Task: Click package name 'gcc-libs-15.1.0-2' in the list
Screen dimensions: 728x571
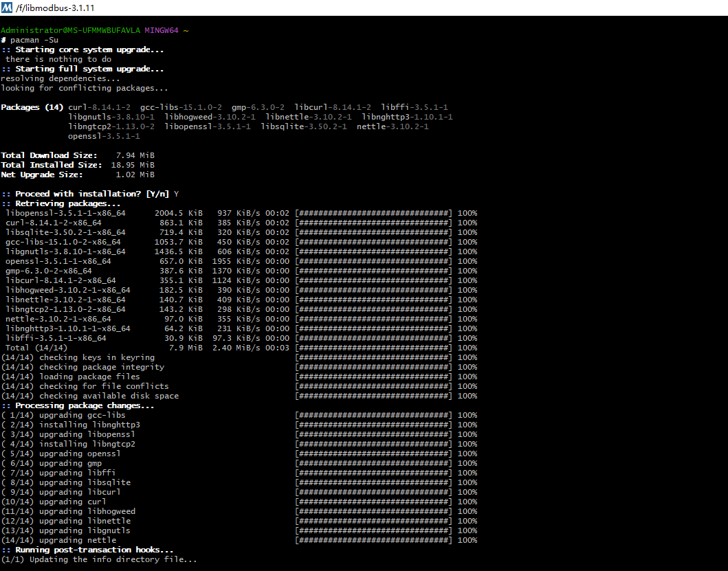Action: tap(181, 107)
